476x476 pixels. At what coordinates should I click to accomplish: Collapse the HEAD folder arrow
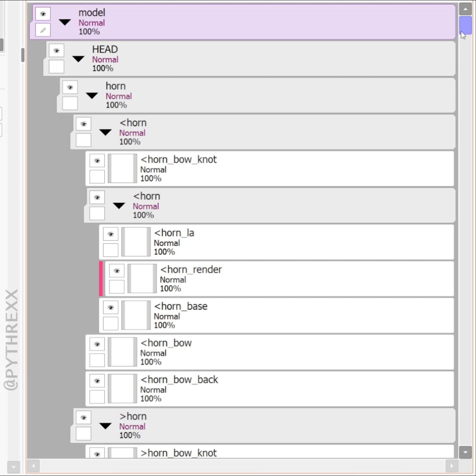78,59
